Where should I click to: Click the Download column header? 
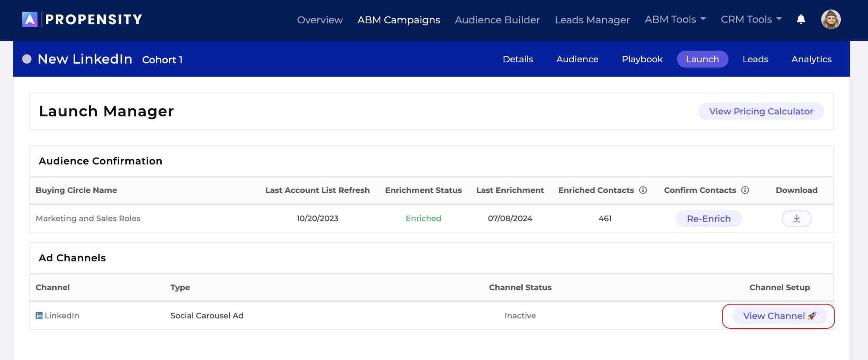click(x=797, y=190)
